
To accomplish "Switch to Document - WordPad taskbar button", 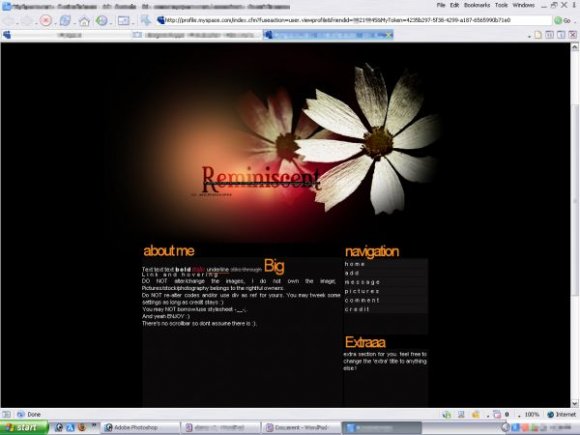I will click(300, 428).
